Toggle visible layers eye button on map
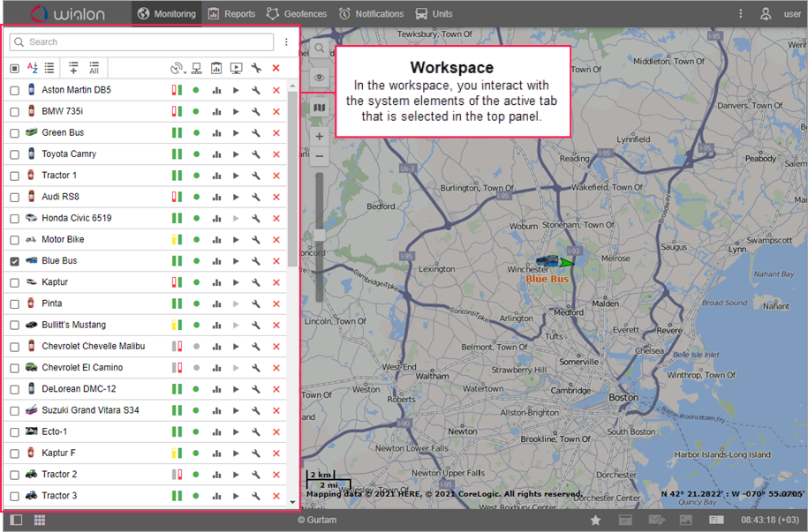 (x=319, y=78)
